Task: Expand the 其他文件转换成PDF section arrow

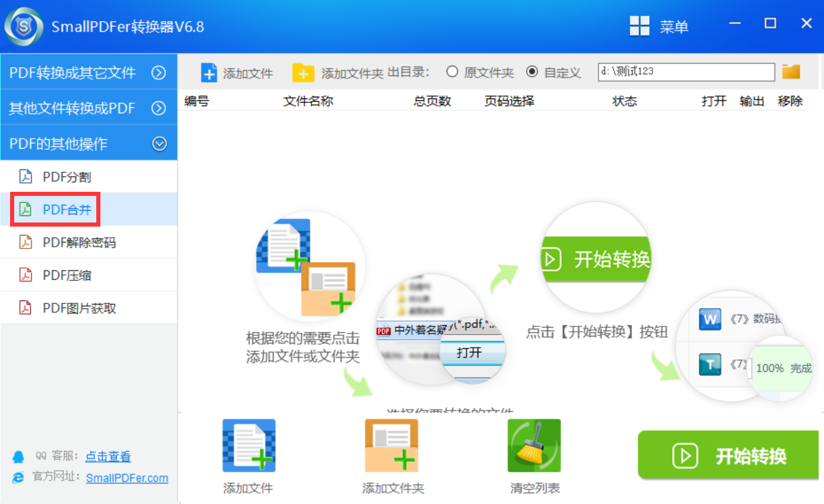Action: (x=159, y=108)
